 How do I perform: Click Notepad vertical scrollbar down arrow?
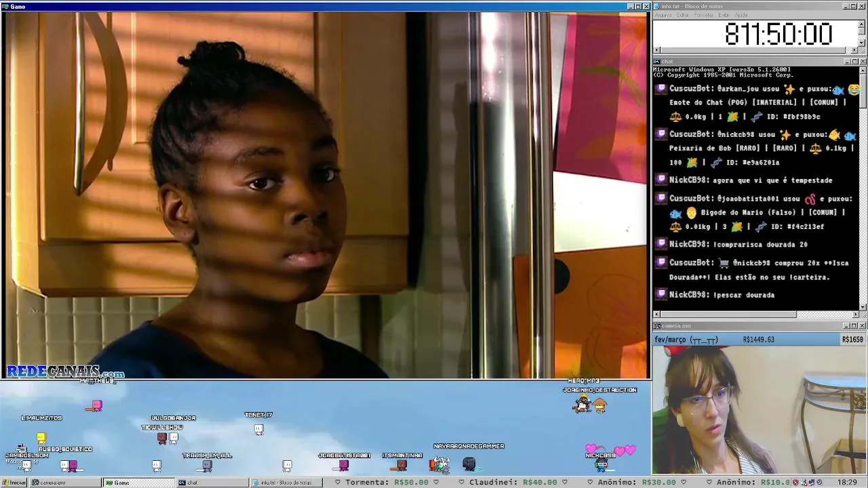tap(862, 42)
